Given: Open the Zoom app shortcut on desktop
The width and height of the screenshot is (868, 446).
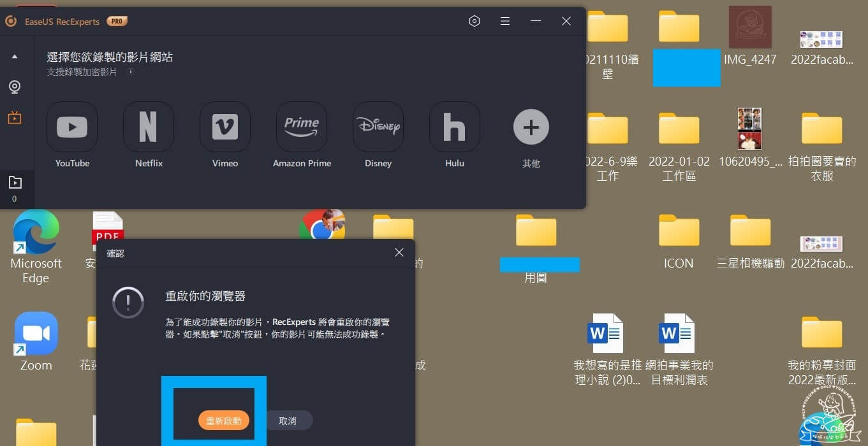Looking at the screenshot, I should coord(35,333).
